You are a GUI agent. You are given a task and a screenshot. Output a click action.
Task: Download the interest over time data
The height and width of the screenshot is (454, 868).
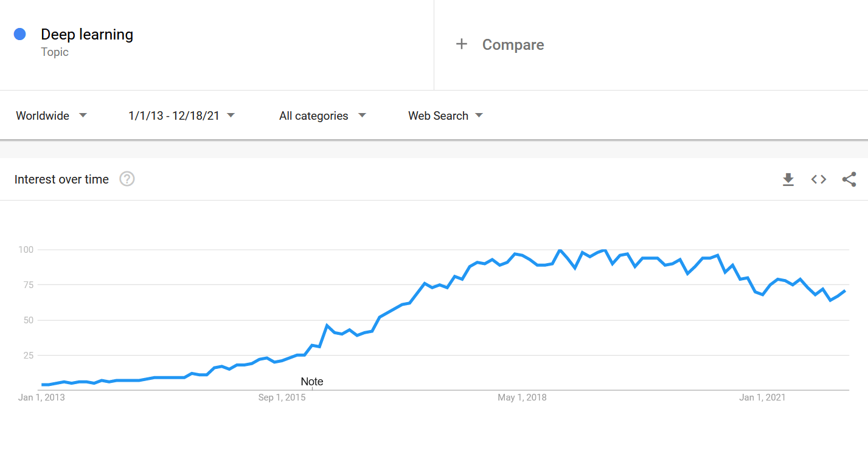coord(788,179)
